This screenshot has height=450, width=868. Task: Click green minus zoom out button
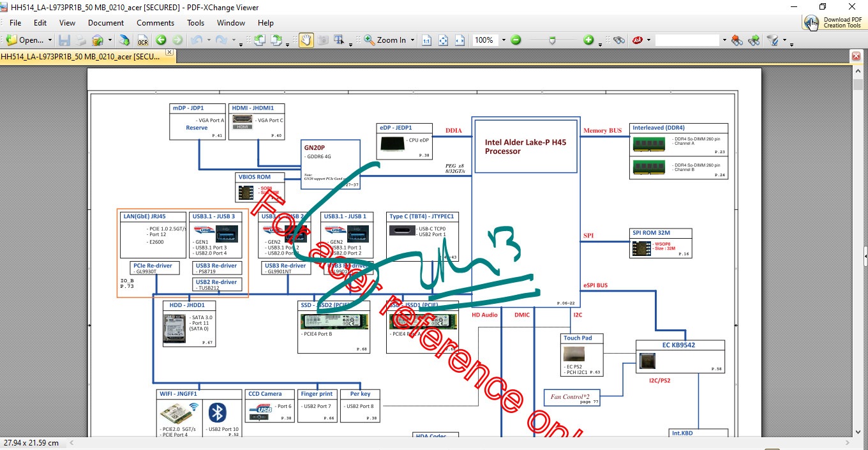pyautogui.click(x=516, y=40)
